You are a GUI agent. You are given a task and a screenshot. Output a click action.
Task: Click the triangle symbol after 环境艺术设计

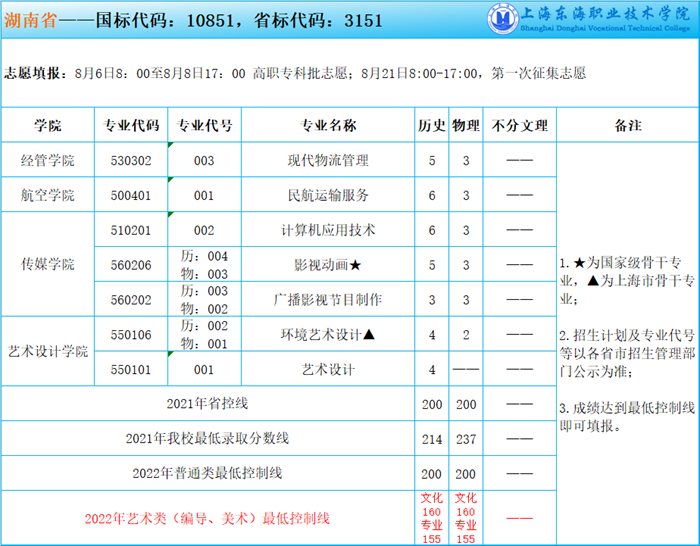369,334
